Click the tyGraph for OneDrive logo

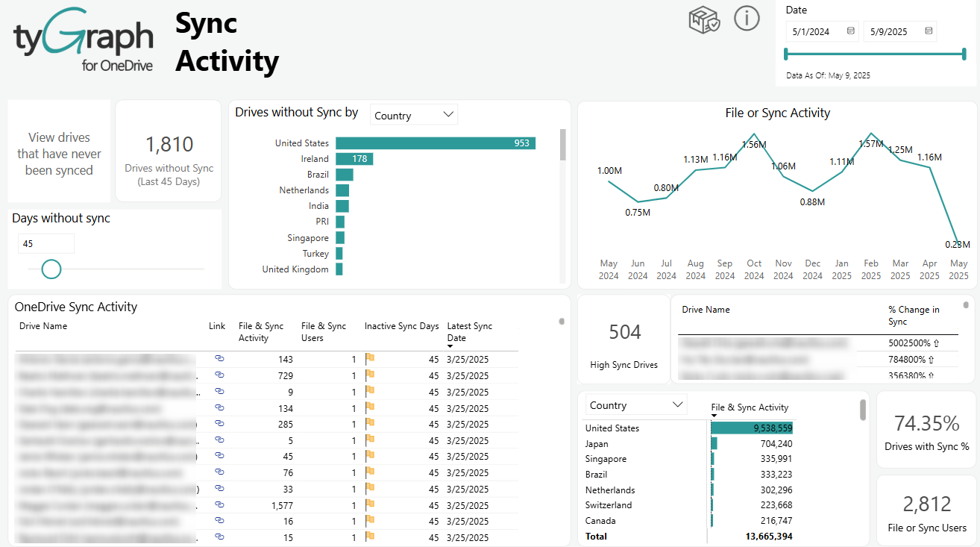pyautogui.click(x=82, y=37)
